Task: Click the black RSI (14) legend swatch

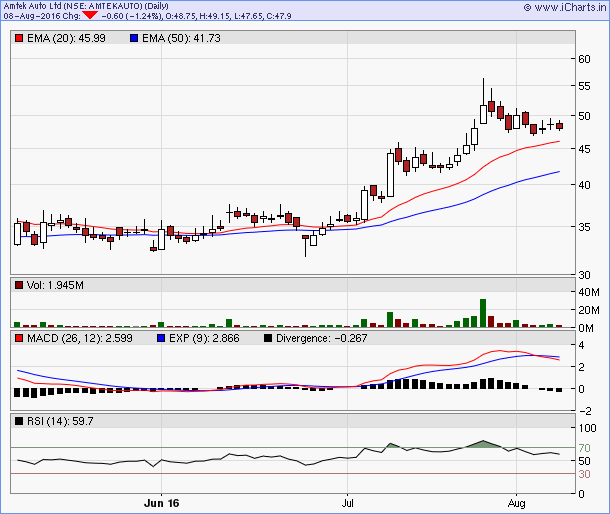Action: click(x=19, y=421)
